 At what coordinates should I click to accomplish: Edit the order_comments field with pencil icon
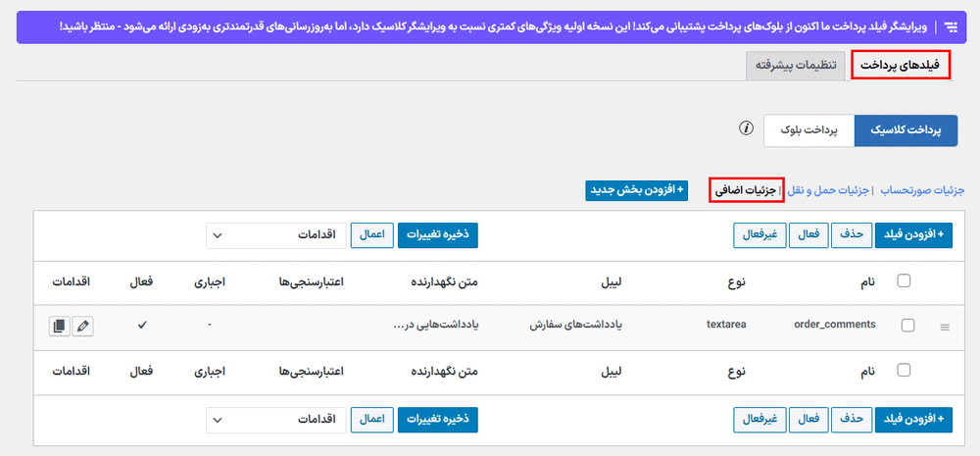[83, 327]
